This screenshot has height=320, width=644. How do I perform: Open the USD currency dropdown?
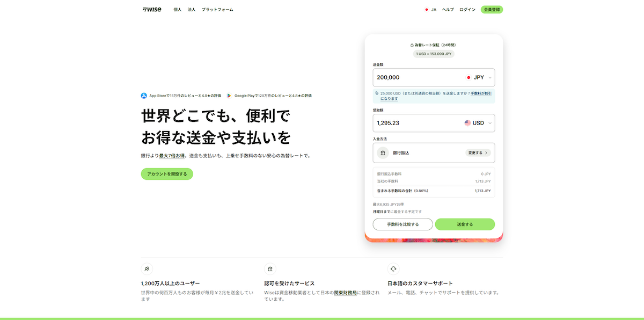(479, 123)
